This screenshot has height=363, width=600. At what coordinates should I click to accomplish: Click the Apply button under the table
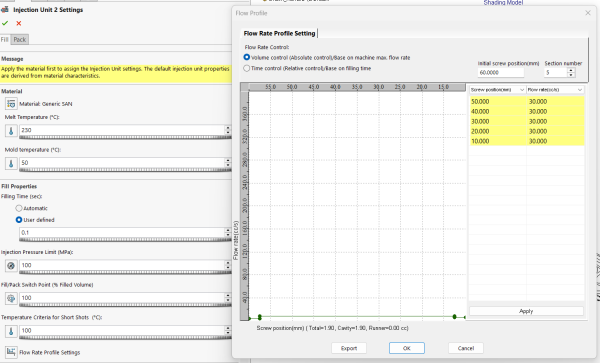526,311
